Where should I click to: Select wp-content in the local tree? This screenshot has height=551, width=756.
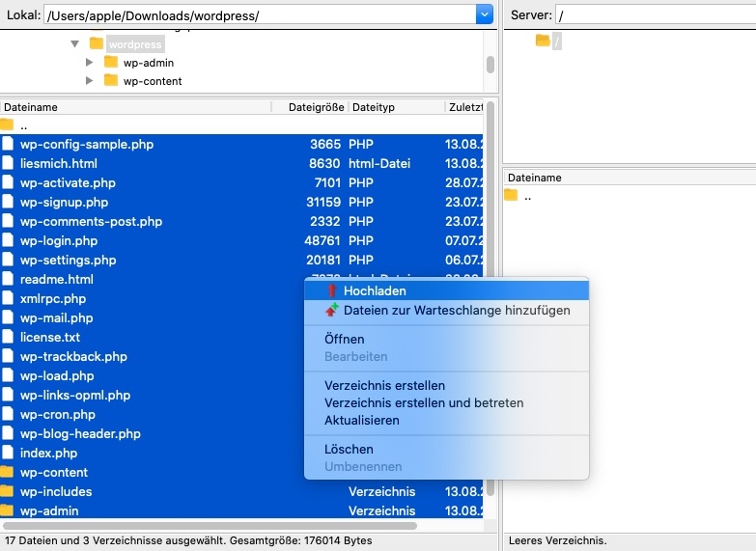[x=153, y=81]
